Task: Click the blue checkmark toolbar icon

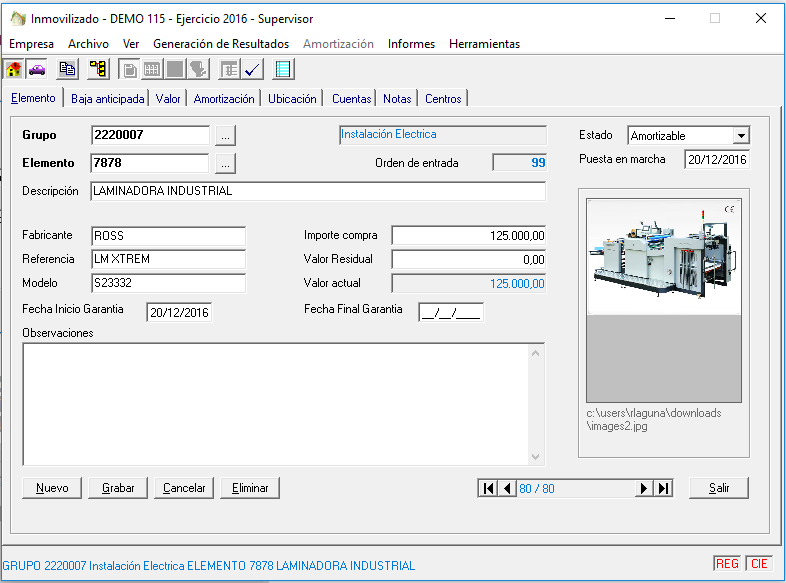Action: [x=252, y=69]
